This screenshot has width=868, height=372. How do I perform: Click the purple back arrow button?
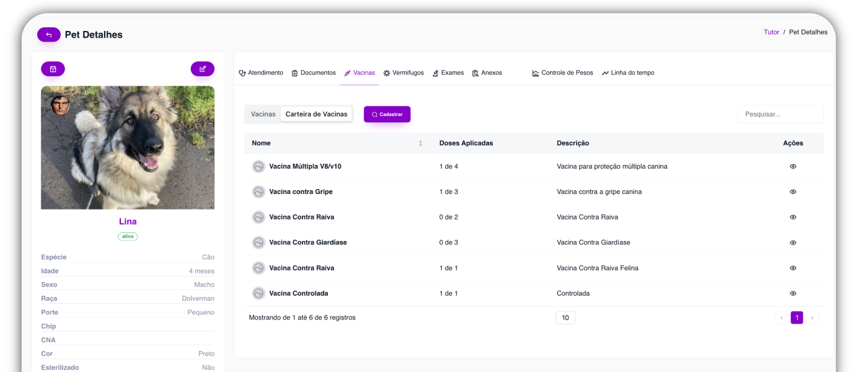pos(49,35)
